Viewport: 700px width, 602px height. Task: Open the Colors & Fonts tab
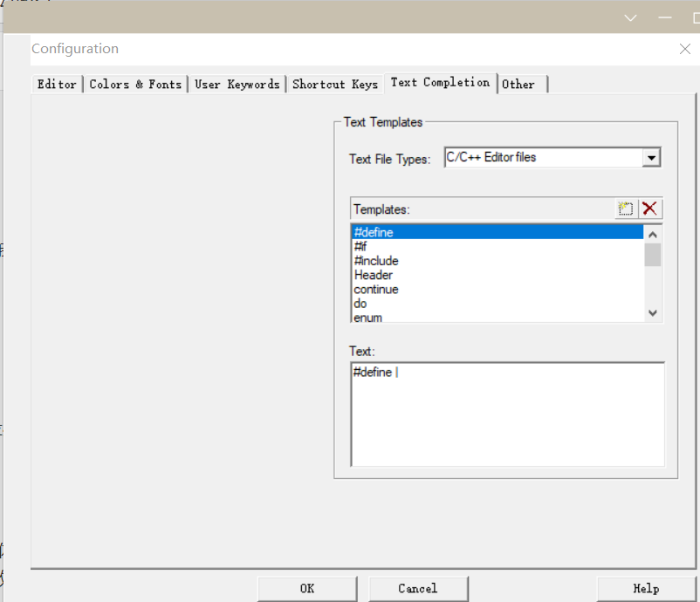[135, 85]
